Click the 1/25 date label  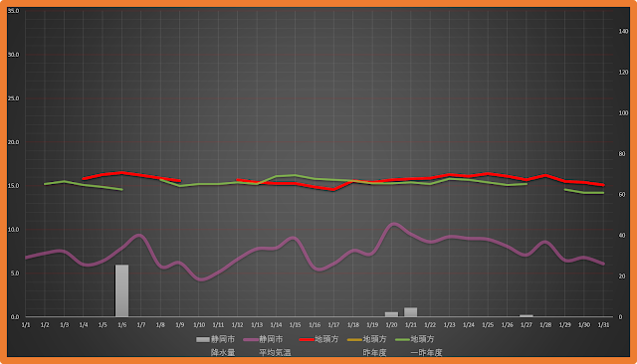[x=488, y=325]
